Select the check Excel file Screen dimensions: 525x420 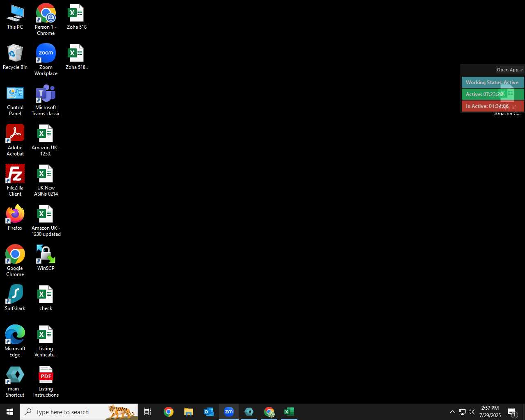pyautogui.click(x=46, y=298)
